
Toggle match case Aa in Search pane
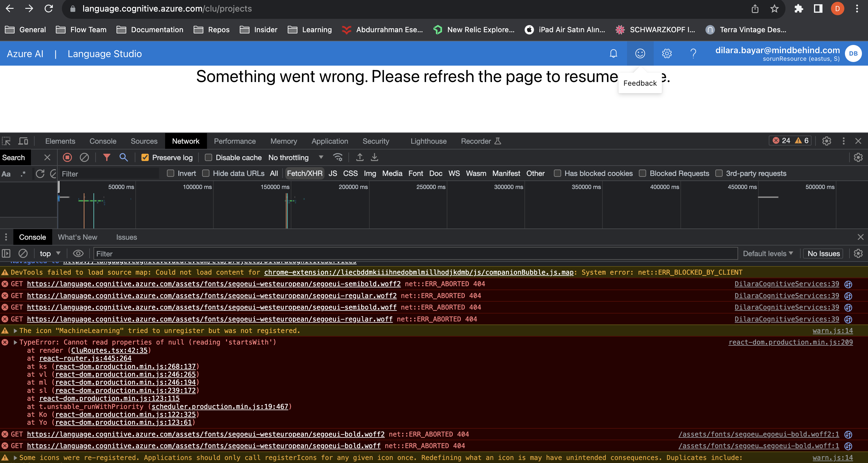pos(6,174)
